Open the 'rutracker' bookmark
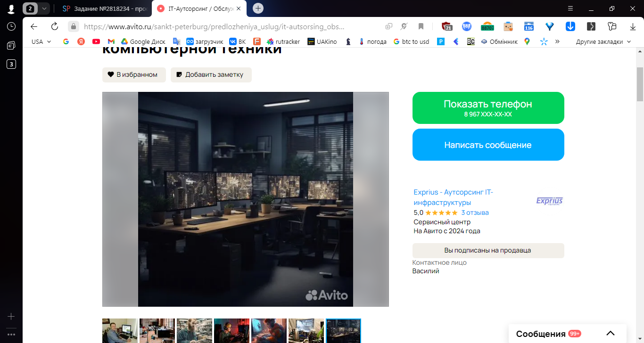This screenshot has width=644, height=343. pos(283,41)
